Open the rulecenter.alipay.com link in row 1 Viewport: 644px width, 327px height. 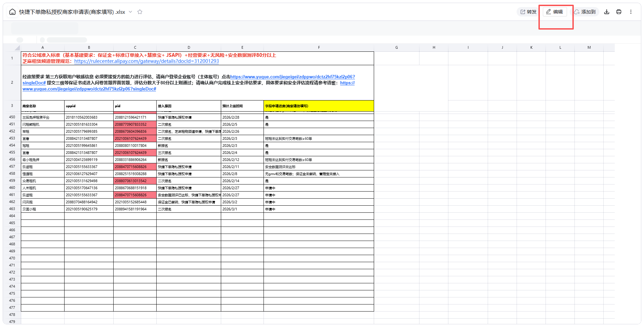[146, 61]
